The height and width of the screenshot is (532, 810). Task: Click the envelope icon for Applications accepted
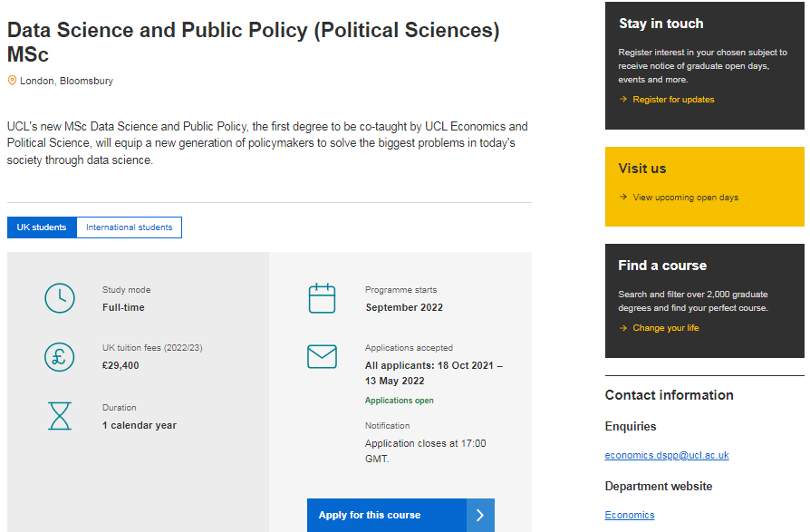click(x=322, y=356)
